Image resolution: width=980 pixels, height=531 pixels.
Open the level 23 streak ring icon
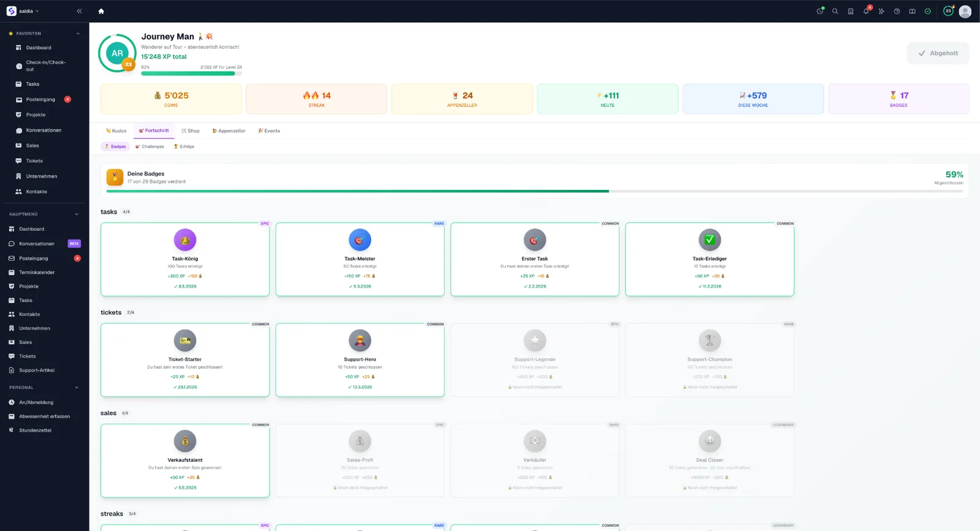pos(948,11)
